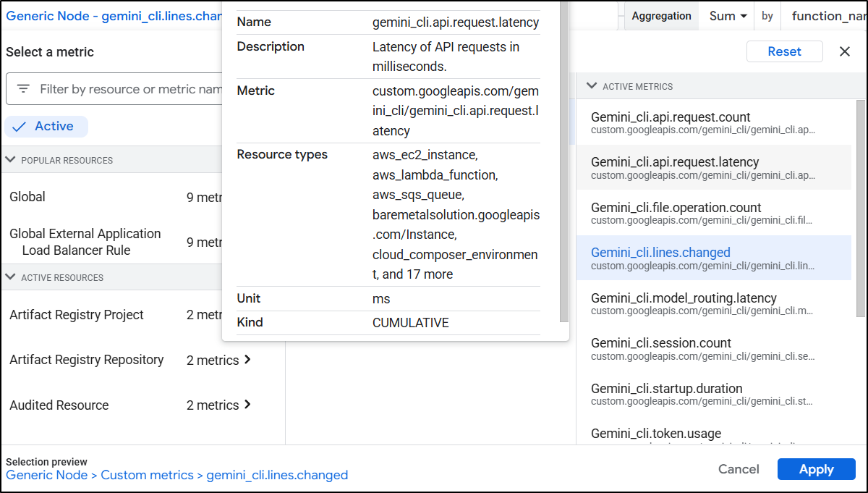Cancel the metric selection
Screen dimensions: 868x493
click(739, 469)
